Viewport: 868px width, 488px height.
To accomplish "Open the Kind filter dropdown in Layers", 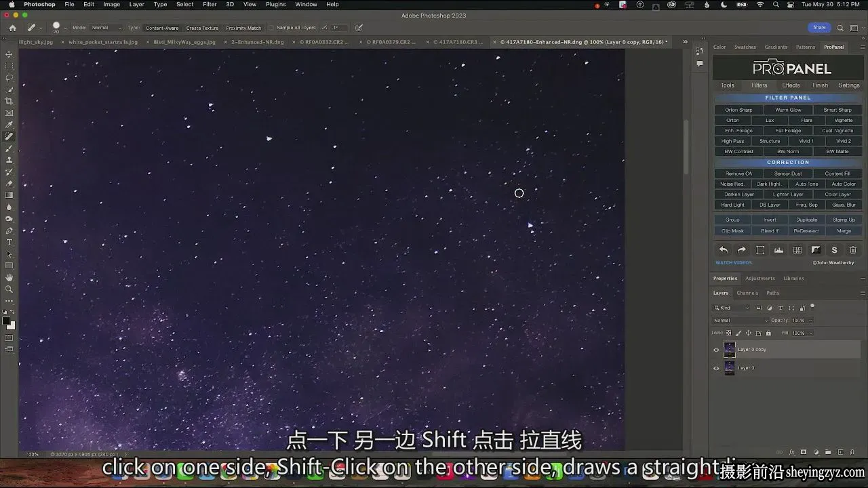I will [731, 308].
